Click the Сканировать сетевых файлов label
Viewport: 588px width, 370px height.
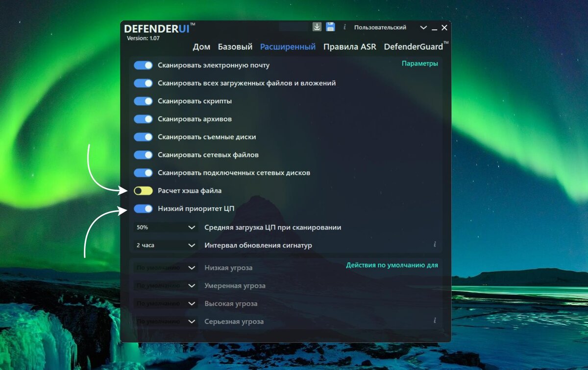[x=208, y=155]
